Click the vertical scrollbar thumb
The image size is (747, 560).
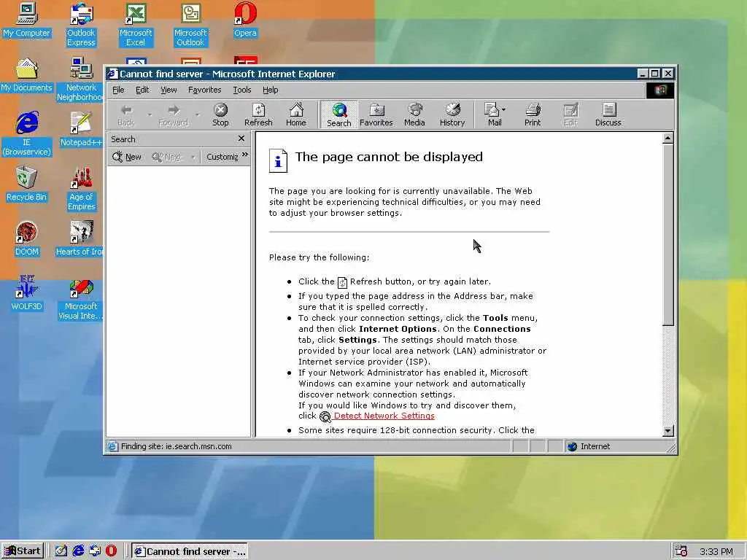pyautogui.click(x=668, y=235)
